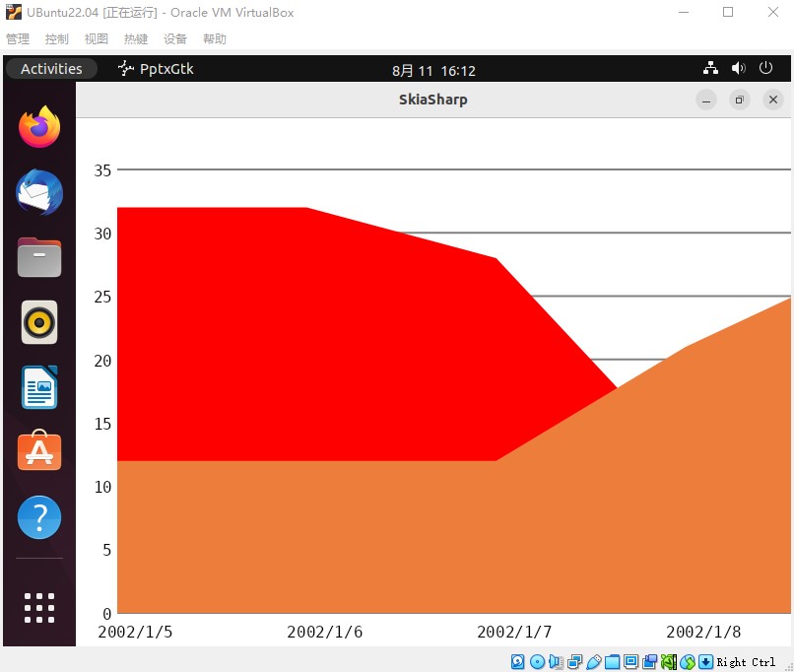Screen dimensions: 794x672
Task: Open Ubuntu Software store icon
Action: (39, 451)
